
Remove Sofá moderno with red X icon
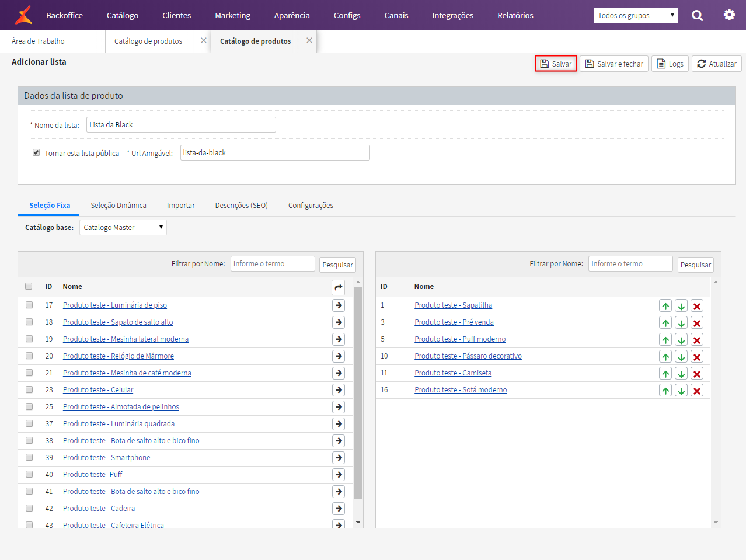697,391
